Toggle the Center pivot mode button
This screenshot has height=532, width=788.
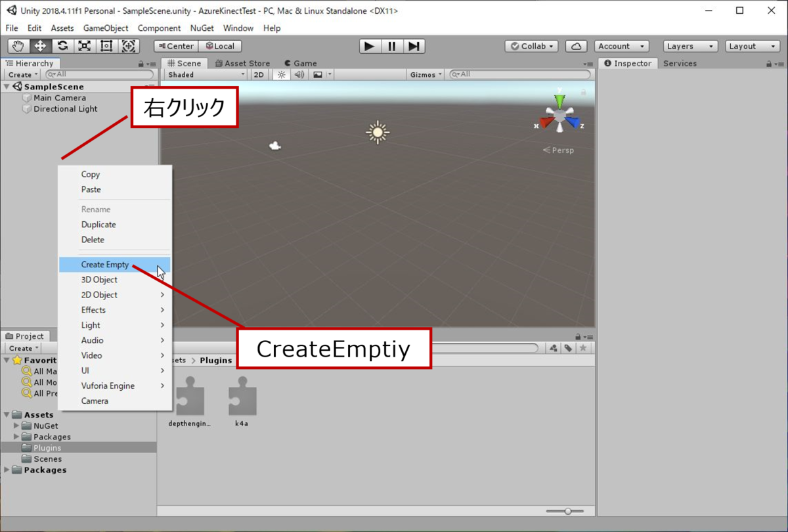click(x=175, y=46)
